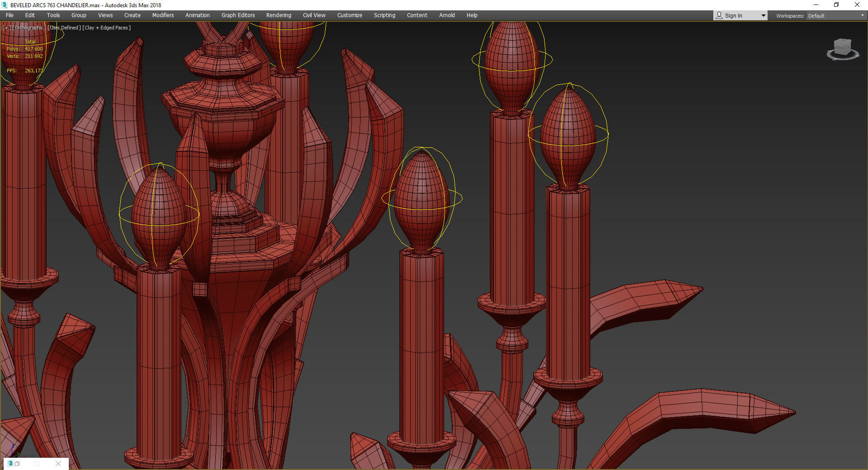Click the title text BEVELED ARCS 763 CHANDELIER.max
The width and height of the screenshot is (868, 470).
tap(55, 5)
